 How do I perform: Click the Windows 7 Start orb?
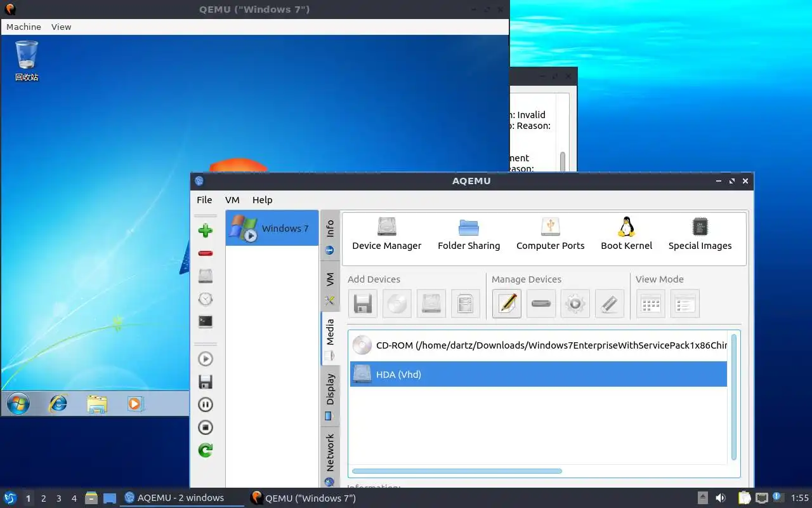point(18,404)
